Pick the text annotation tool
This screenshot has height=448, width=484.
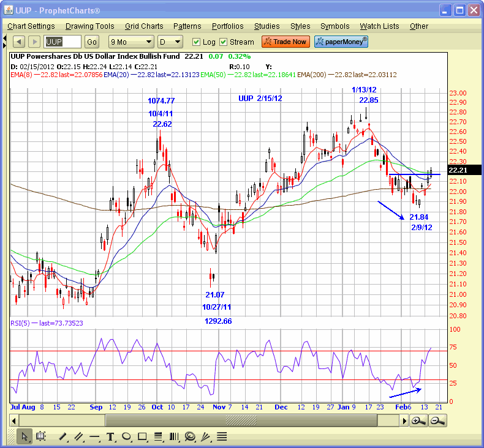[x=110, y=436]
